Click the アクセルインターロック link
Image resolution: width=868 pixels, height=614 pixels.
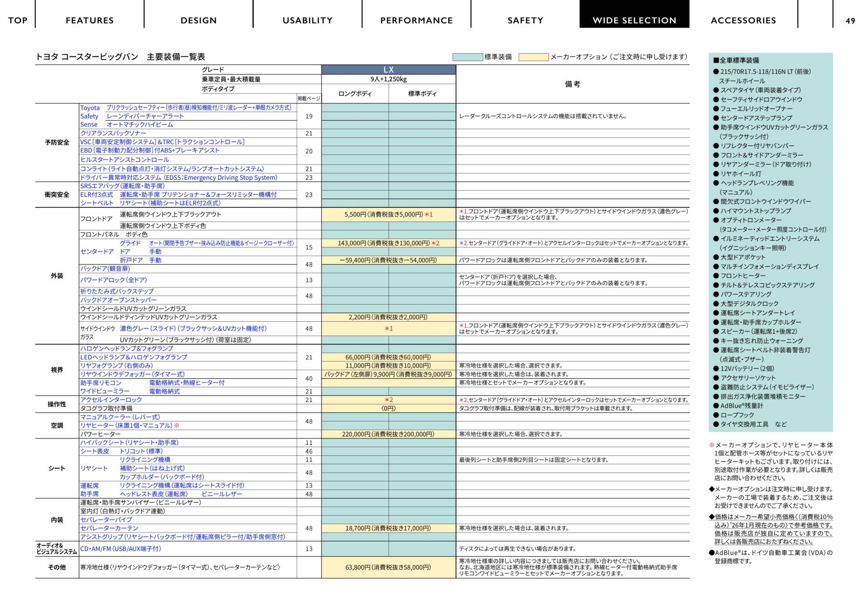111,400
